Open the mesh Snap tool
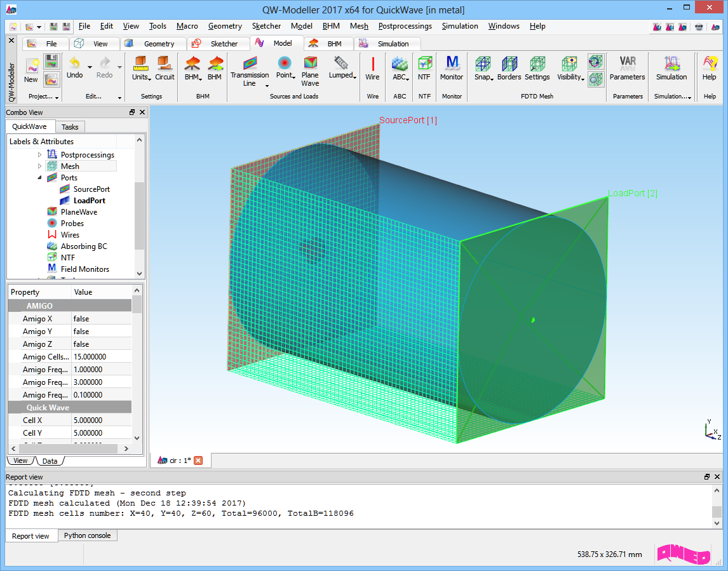This screenshot has width=728, height=571. 483,68
